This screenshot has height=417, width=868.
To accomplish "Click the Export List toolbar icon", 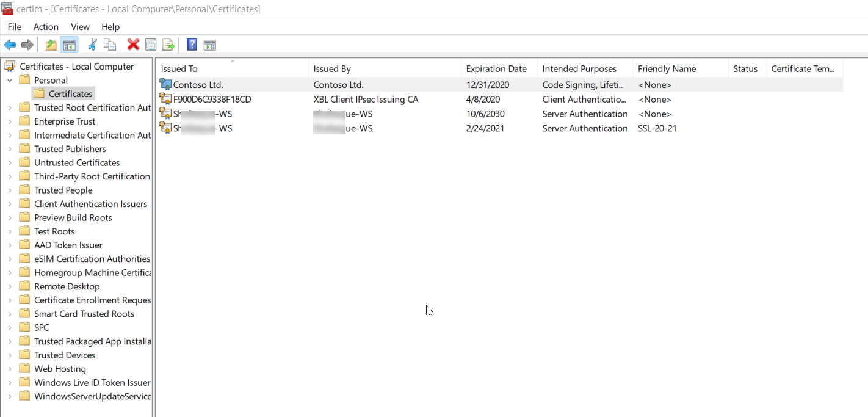I will (168, 45).
